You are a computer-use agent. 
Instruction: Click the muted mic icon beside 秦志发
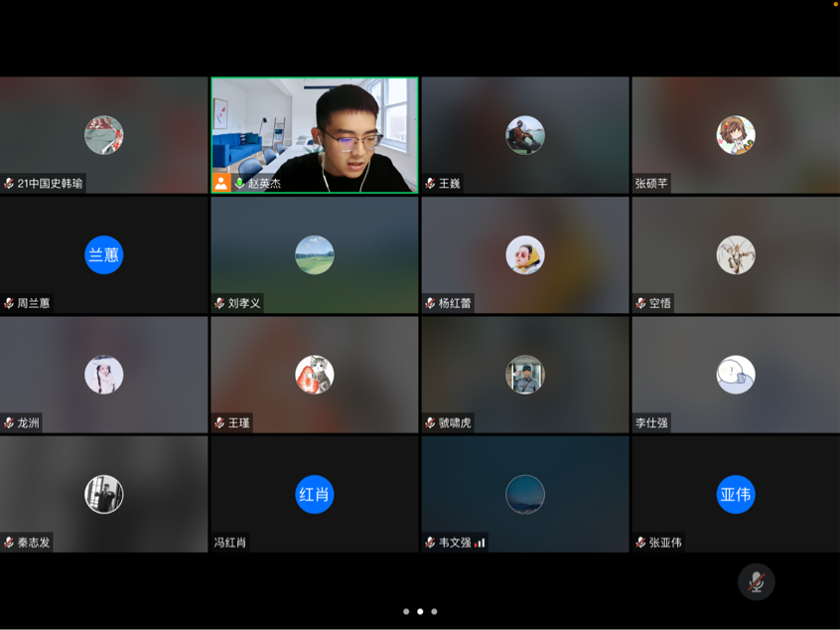pos(9,543)
